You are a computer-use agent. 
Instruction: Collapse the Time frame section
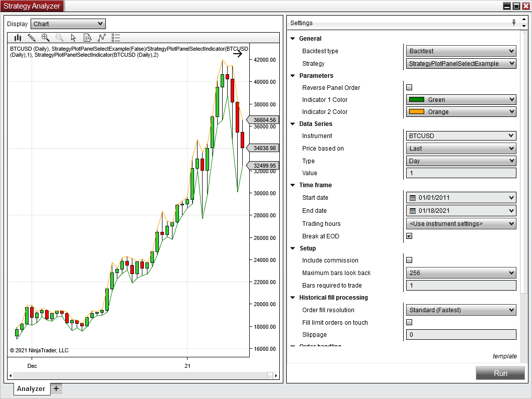pyautogui.click(x=293, y=185)
